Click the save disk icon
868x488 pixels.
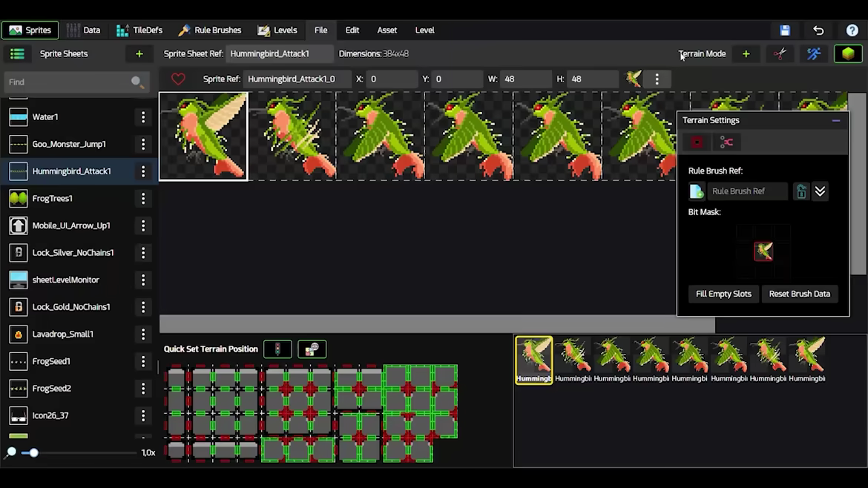coord(785,30)
